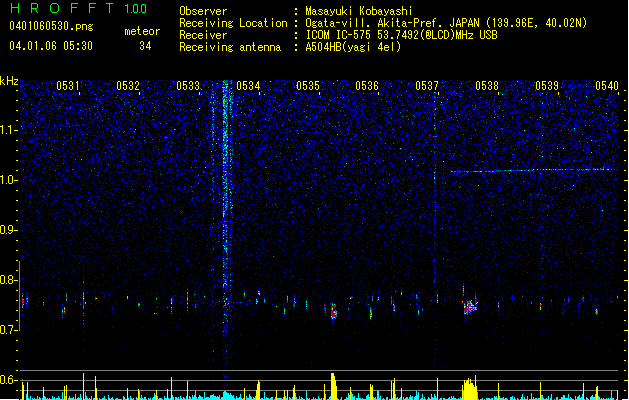Select observer name Masayuki Kobayashi
The image size is (629, 400).
359,11
